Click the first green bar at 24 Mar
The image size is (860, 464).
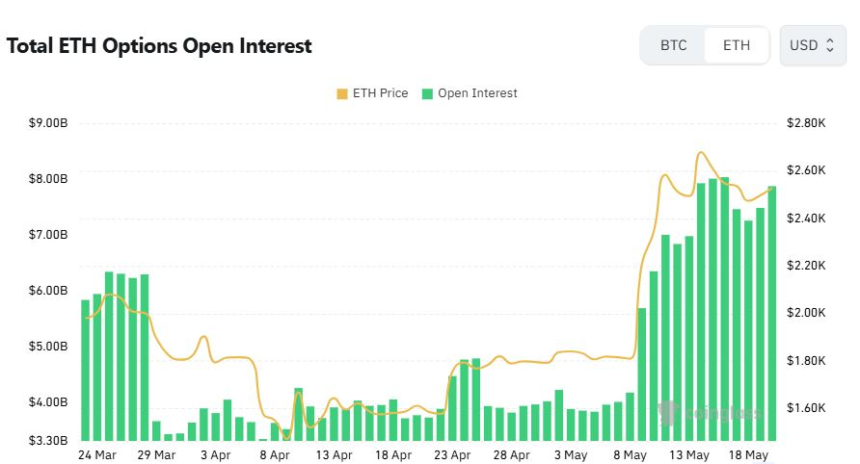tap(85, 370)
